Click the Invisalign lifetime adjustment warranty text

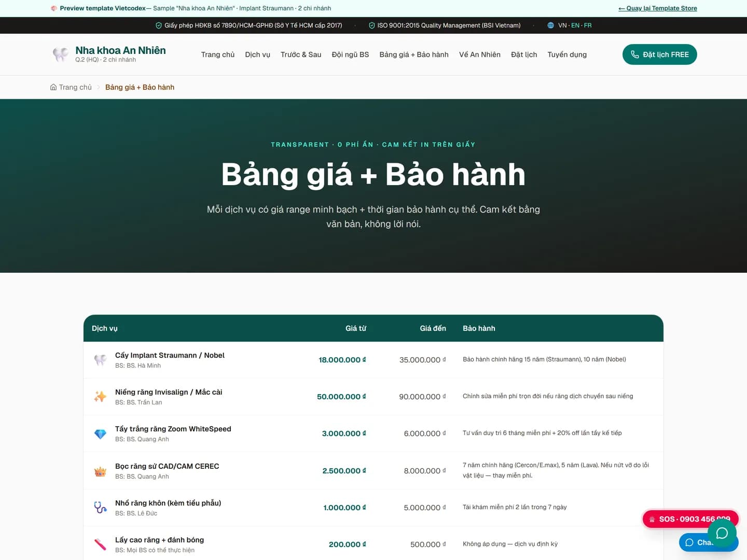(x=548, y=396)
